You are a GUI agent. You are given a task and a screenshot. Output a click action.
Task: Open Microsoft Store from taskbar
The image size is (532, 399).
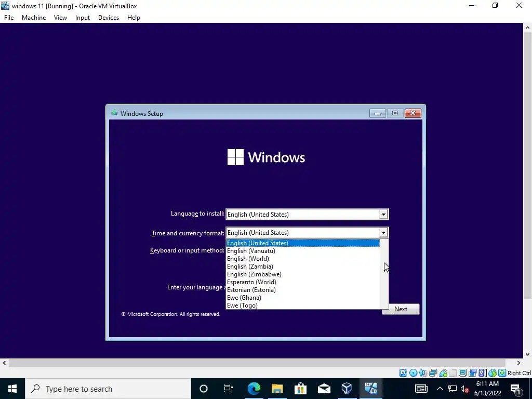click(300, 389)
